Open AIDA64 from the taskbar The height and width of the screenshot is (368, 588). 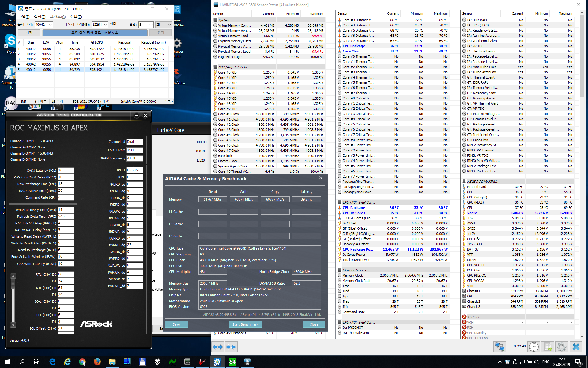pyautogui.click(x=232, y=362)
